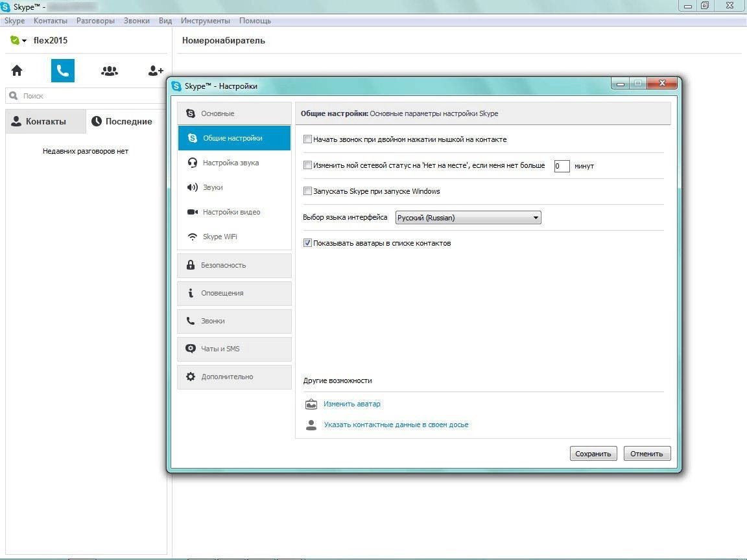Screen dimensions: 747x560
Task: Click the info icon for Оповещения
Action: pyautogui.click(x=191, y=293)
